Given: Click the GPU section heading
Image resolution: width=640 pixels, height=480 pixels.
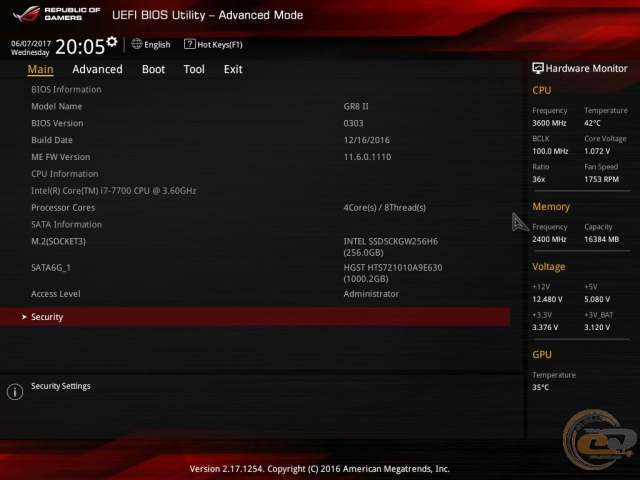Looking at the screenshot, I should click(x=542, y=355).
